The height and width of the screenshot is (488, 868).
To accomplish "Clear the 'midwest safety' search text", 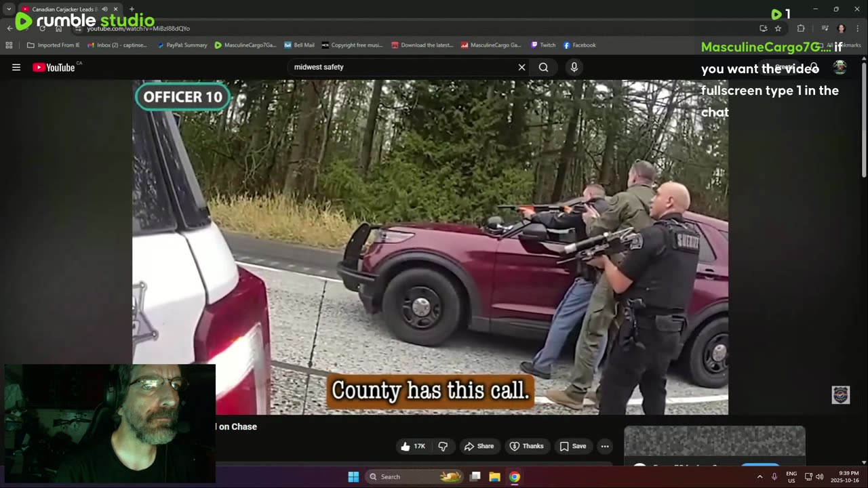I will (x=521, y=67).
